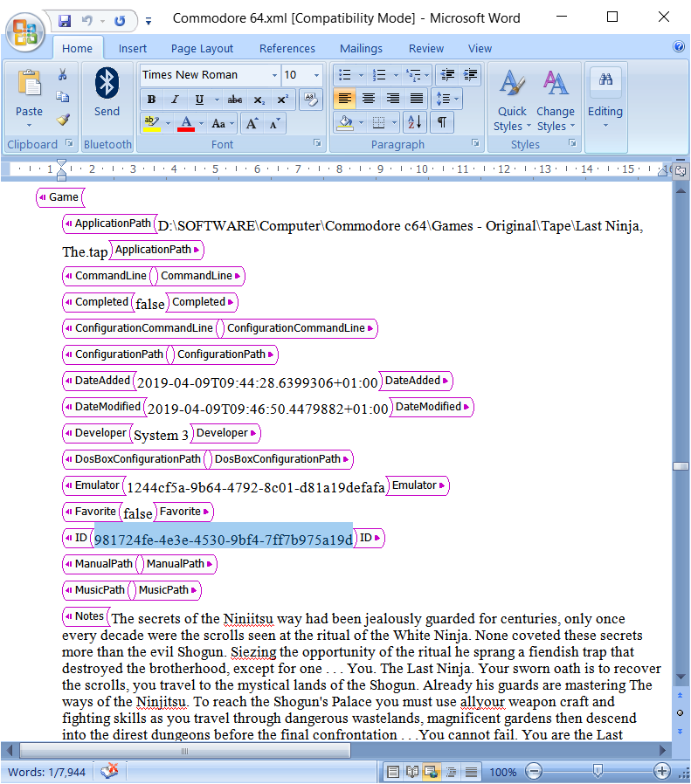Apply superscript formatting

coord(283,100)
